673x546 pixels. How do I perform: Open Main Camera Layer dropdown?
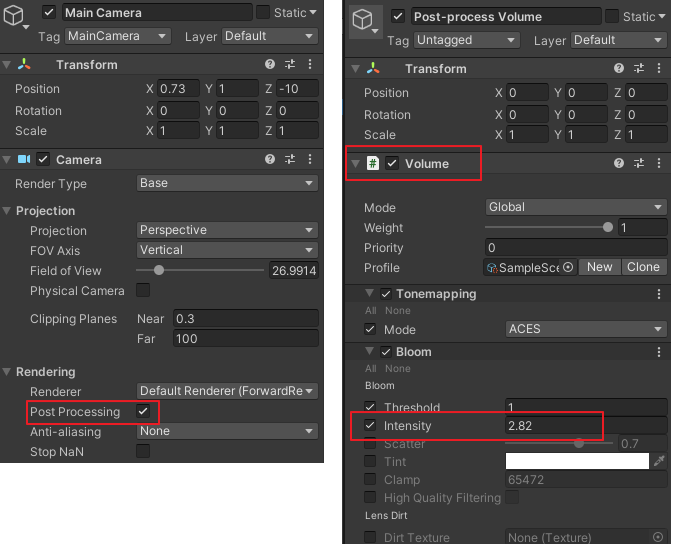[x=270, y=36]
